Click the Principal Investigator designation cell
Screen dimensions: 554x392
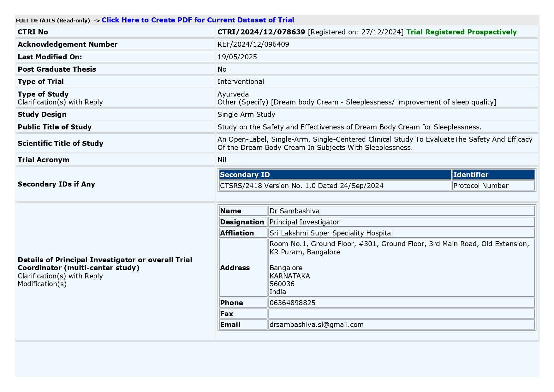(304, 222)
